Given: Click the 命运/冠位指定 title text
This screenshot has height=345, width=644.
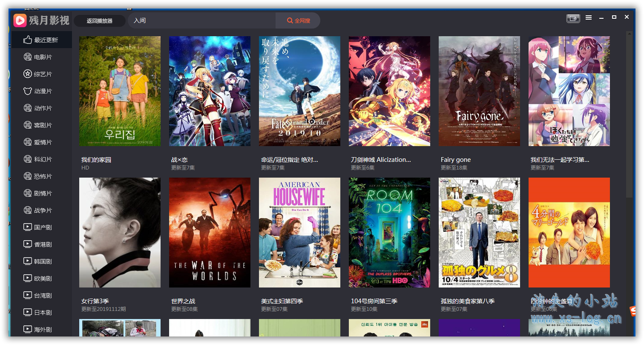Looking at the screenshot, I should click(x=290, y=160).
